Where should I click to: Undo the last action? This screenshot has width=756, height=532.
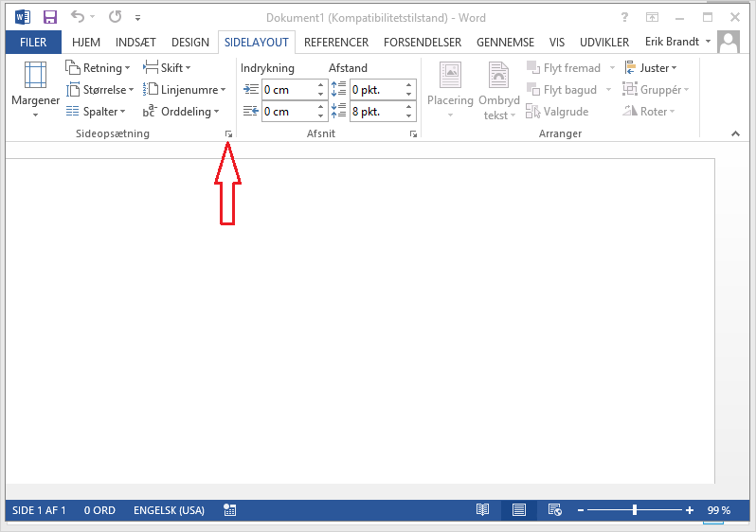tap(78, 17)
